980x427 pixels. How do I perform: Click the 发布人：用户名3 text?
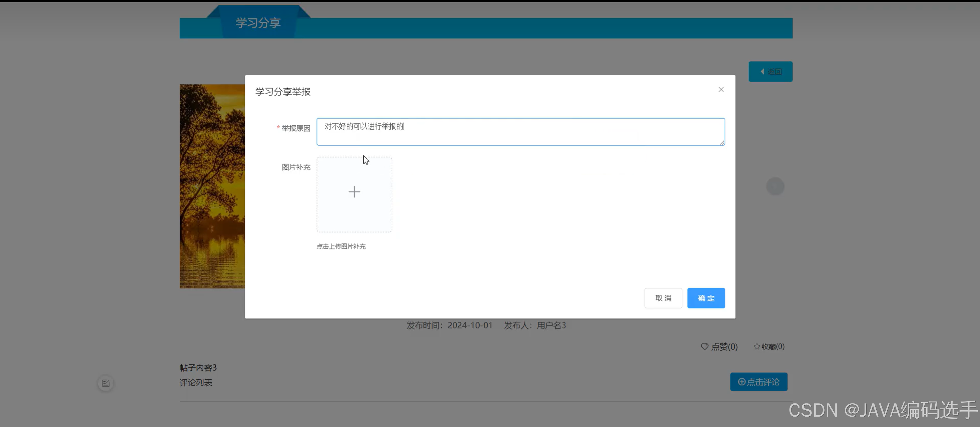pyautogui.click(x=535, y=325)
